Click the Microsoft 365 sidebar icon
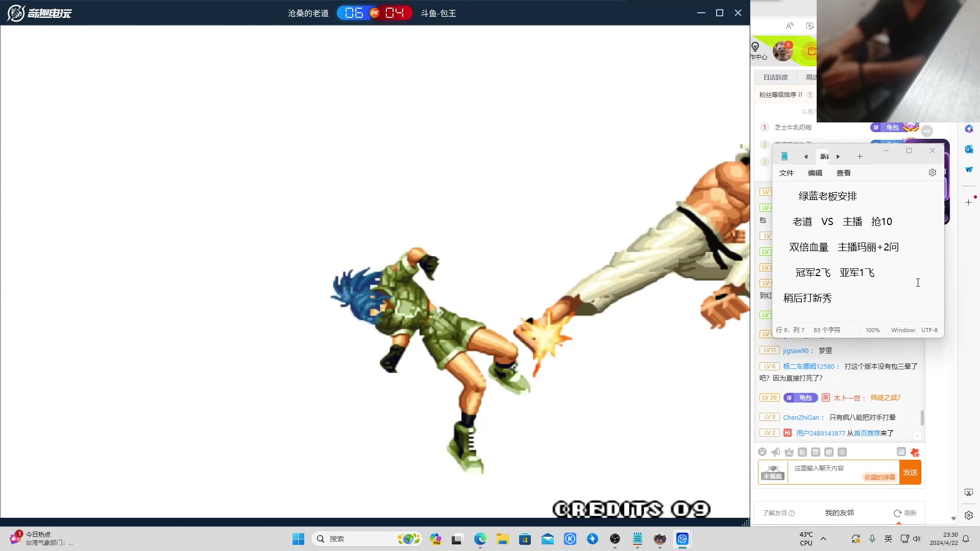 [x=969, y=129]
